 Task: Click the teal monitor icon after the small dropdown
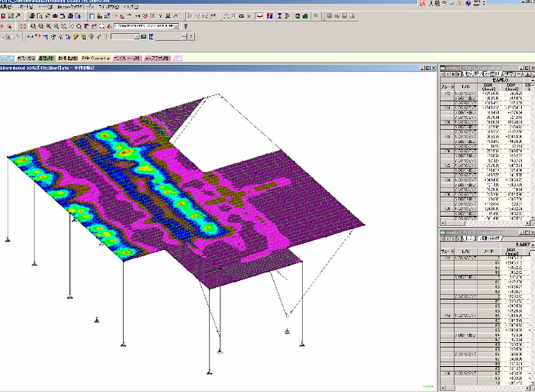tap(143, 37)
